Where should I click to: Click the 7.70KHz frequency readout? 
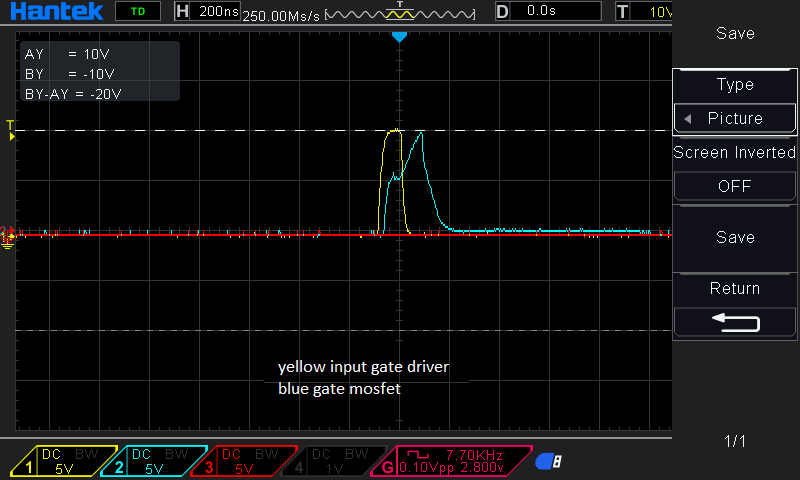(474, 455)
